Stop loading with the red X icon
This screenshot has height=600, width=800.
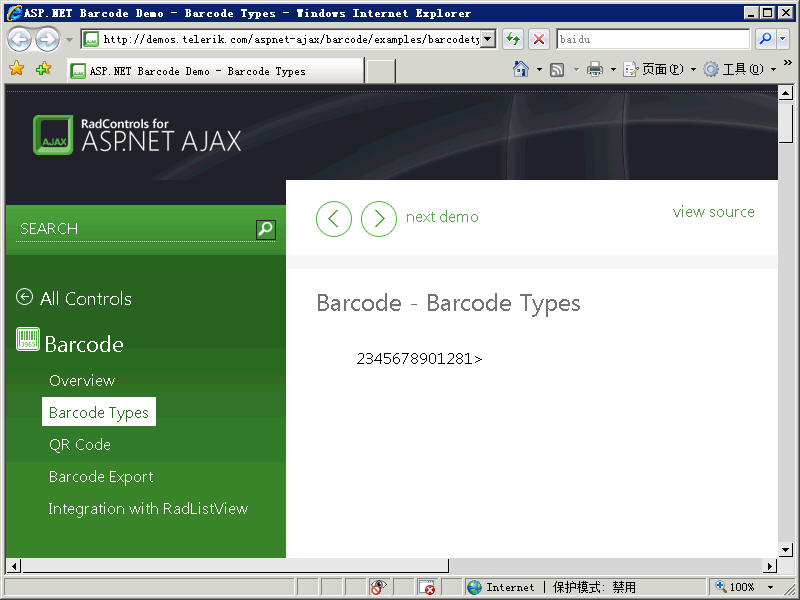click(x=539, y=39)
